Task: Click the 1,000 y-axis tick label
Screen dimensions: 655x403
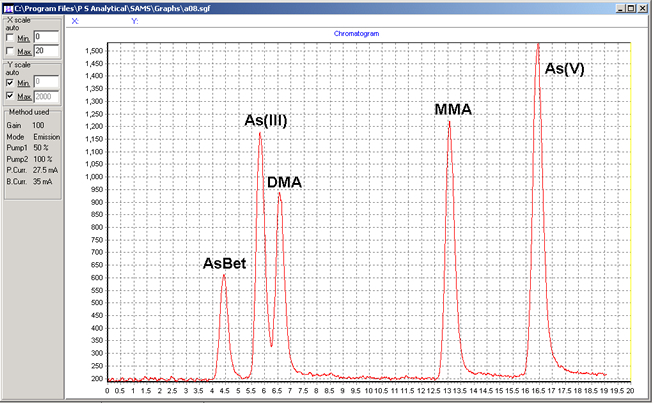Action: [94, 177]
